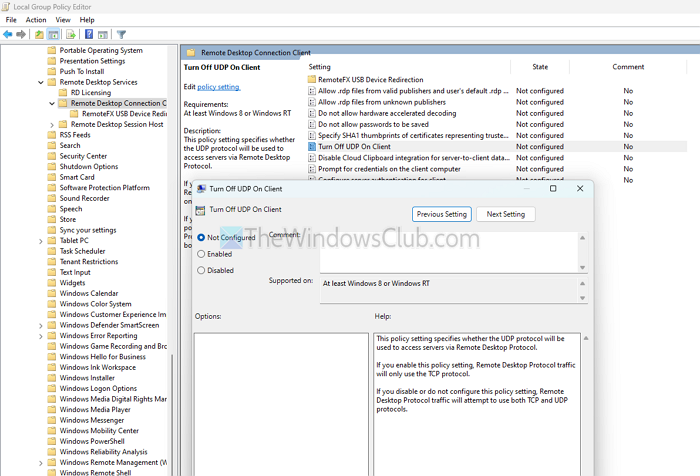Click the RemoteFX USB Device Redirection folder icon in list
Image resolution: width=700 pixels, height=476 pixels.
click(x=312, y=79)
